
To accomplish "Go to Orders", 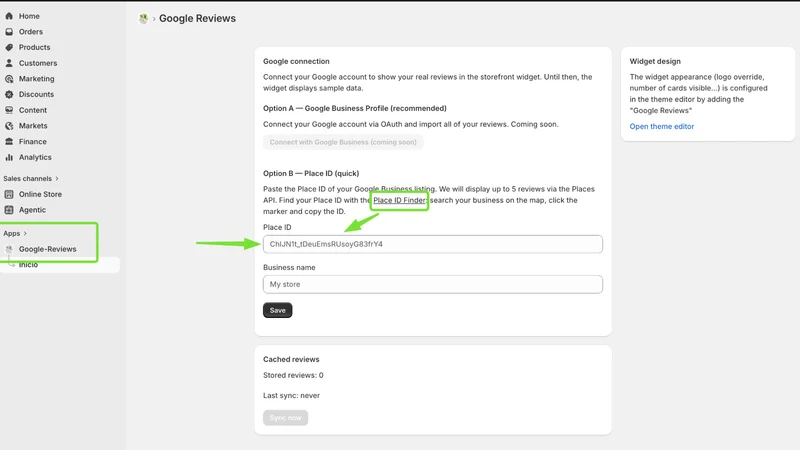I will pos(31,32).
